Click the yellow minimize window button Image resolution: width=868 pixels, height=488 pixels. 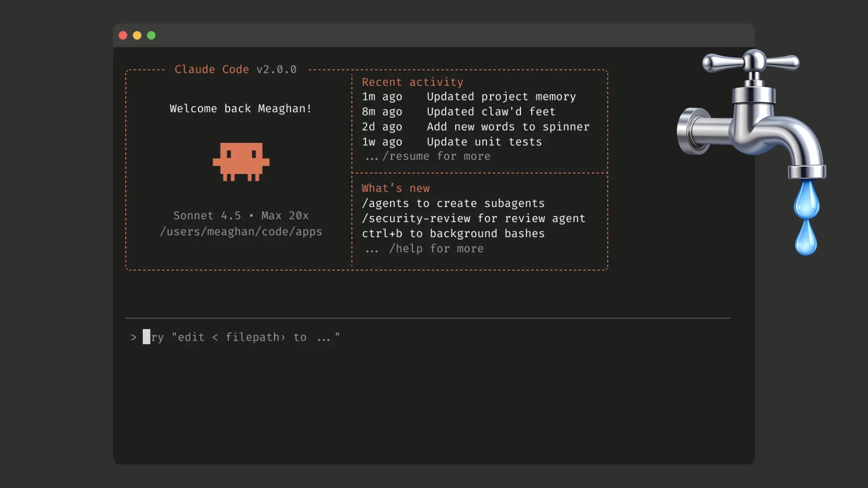(x=137, y=35)
